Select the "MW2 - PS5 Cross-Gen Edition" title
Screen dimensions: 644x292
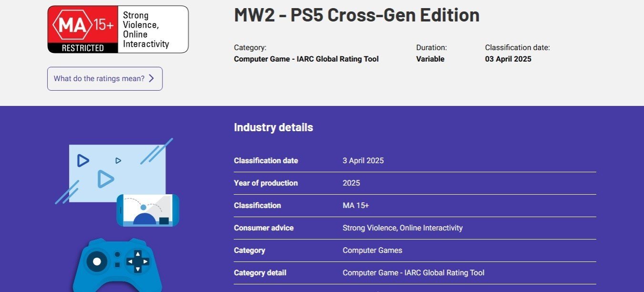(357, 15)
